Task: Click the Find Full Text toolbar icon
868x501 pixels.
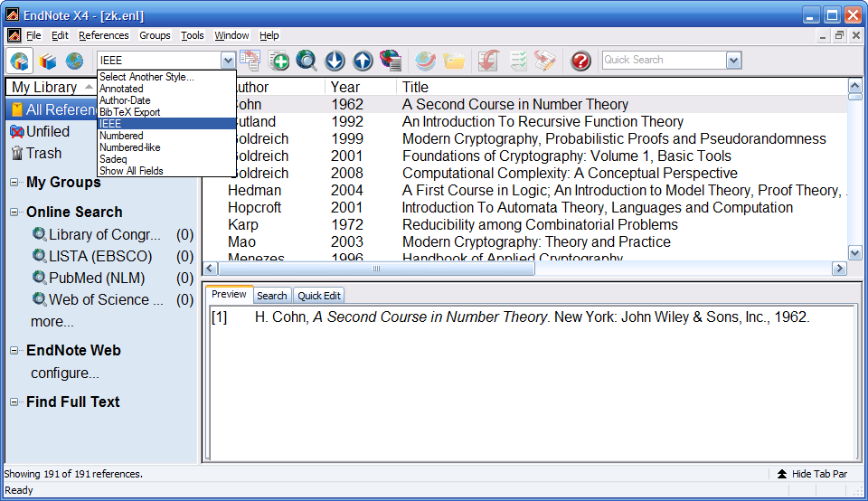Action: point(391,61)
